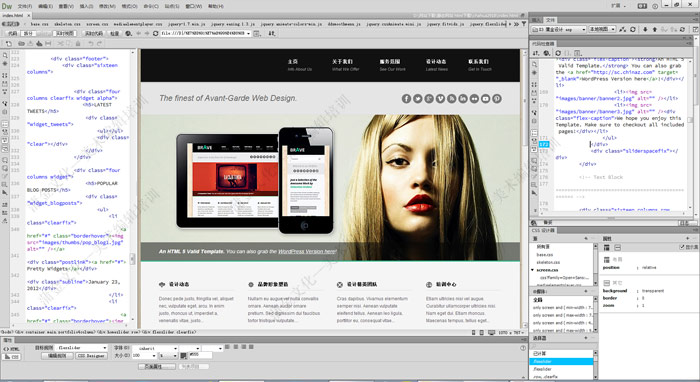700x382 pixels.
Task: Open the 修改(M) menu
Action: point(107,6)
